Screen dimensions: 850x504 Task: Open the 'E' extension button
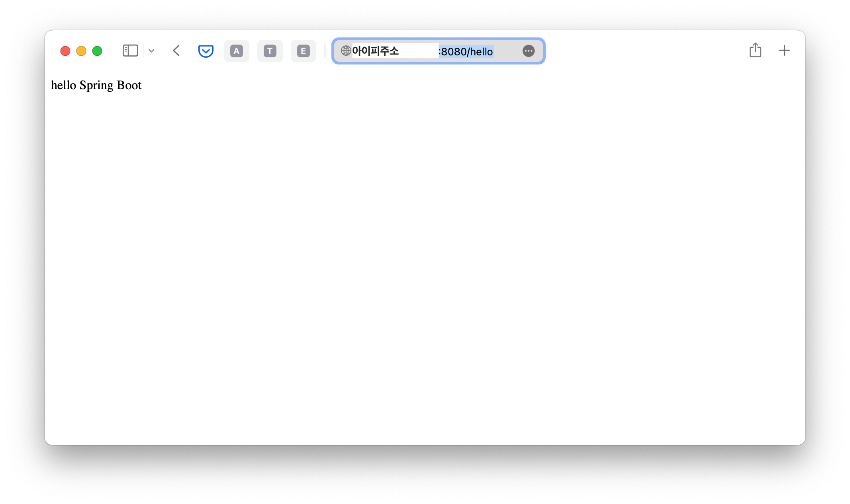(x=303, y=51)
